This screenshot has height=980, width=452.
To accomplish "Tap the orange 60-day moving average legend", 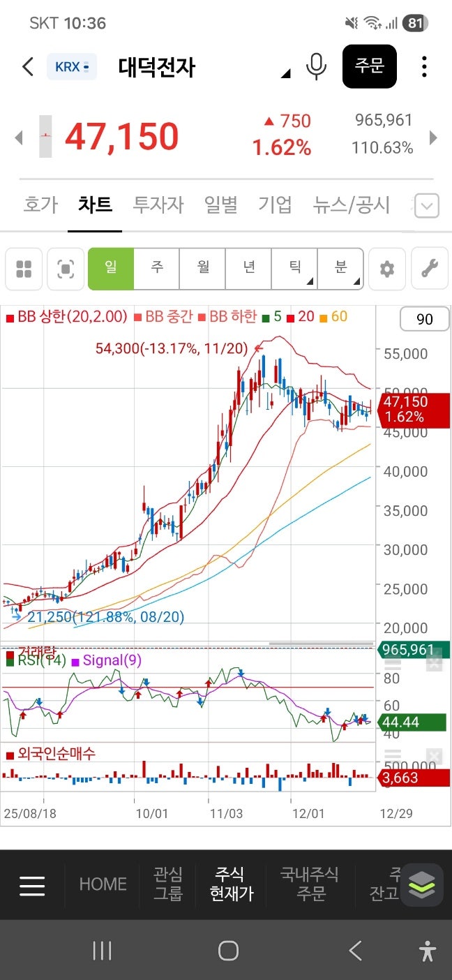I will tap(333, 317).
